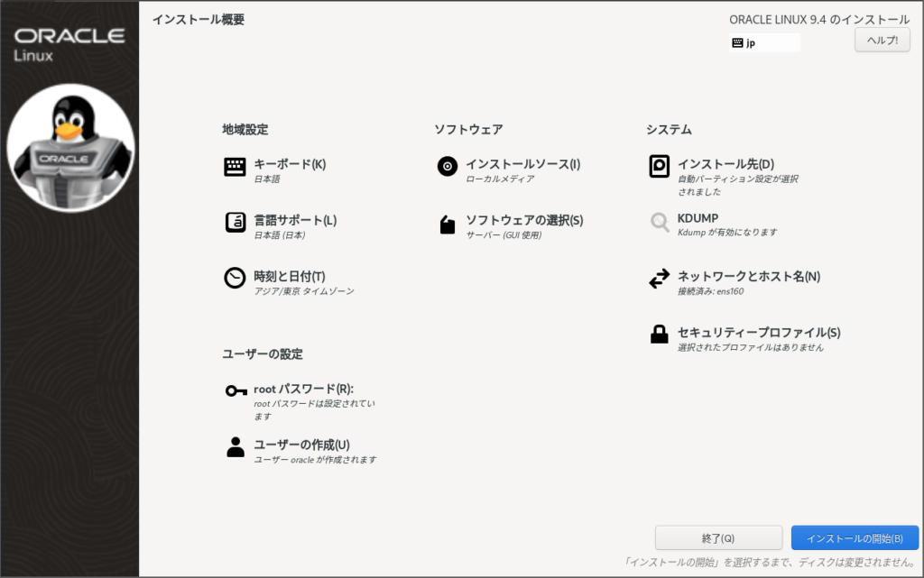Click the KDUMP magnifier icon
The image size is (924, 578).
point(660,222)
